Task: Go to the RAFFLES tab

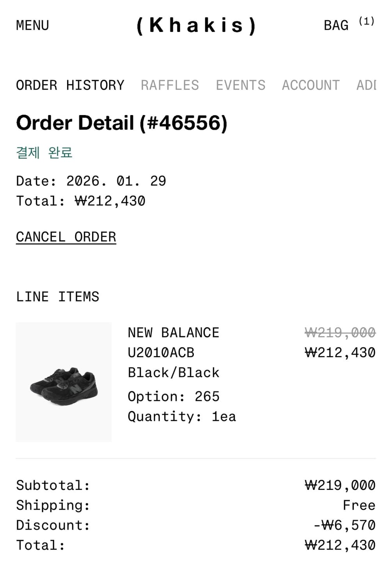Action: [170, 85]
